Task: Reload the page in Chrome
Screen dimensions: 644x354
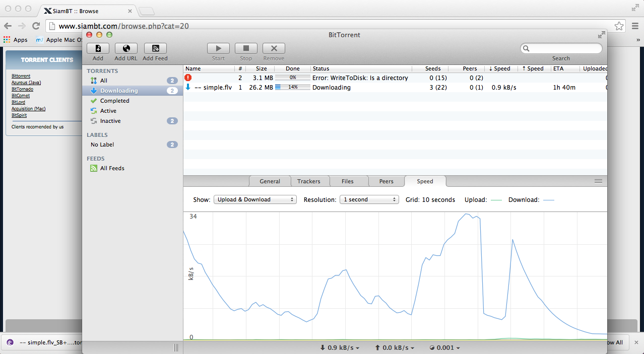Action: point(36,26)
